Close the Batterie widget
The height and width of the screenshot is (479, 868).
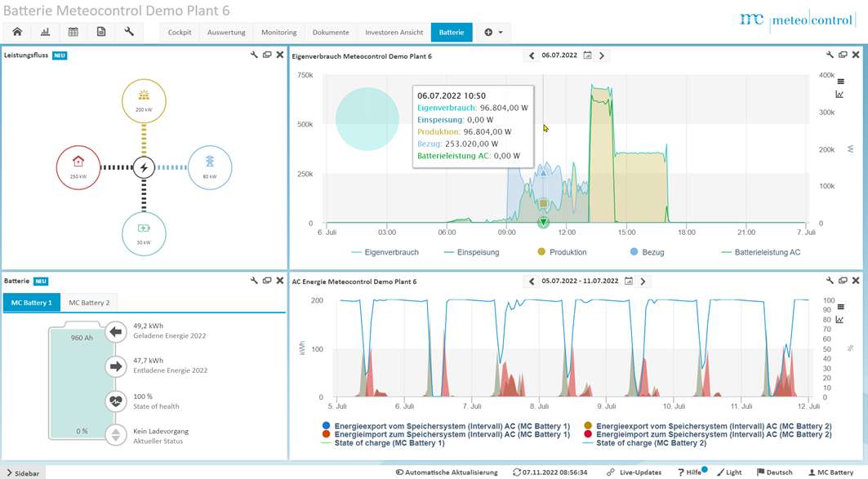(x=279, y=281)
